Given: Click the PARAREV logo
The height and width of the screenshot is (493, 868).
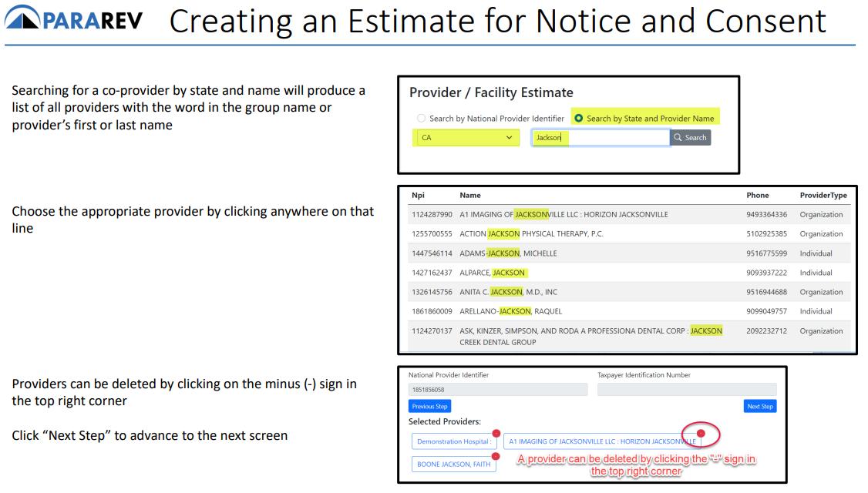Looking at the screenshot, I should click(74, 18).
